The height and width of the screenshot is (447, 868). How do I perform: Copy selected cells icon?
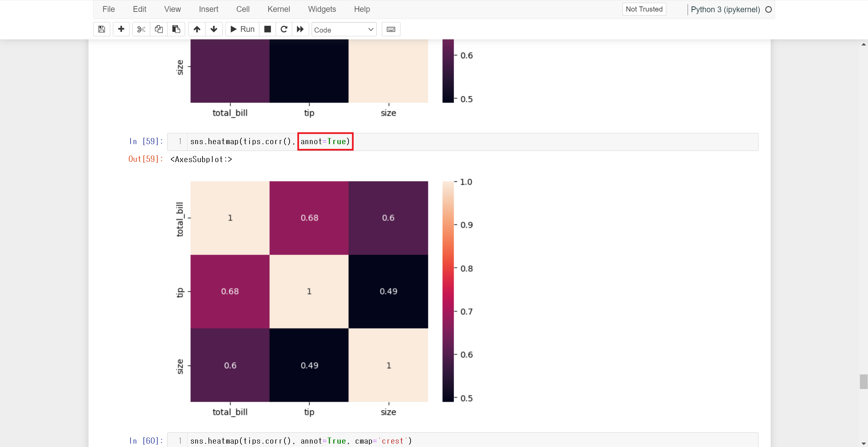(x=159, y=29)
